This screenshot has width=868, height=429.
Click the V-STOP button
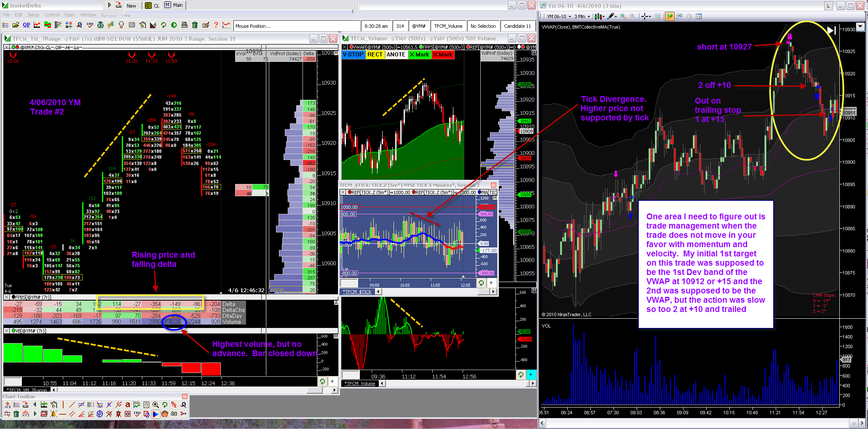tap(353, 54)
